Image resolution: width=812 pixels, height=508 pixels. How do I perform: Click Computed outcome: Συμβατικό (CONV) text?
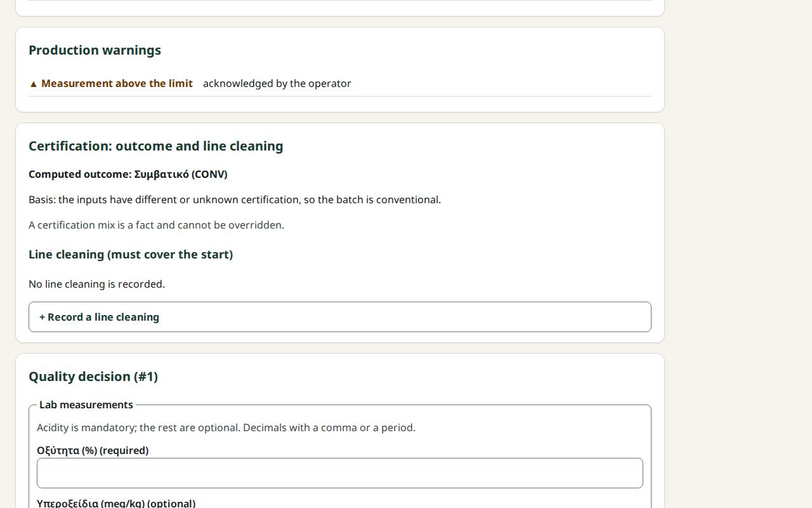pyautogui.click(x=128, y=174)
